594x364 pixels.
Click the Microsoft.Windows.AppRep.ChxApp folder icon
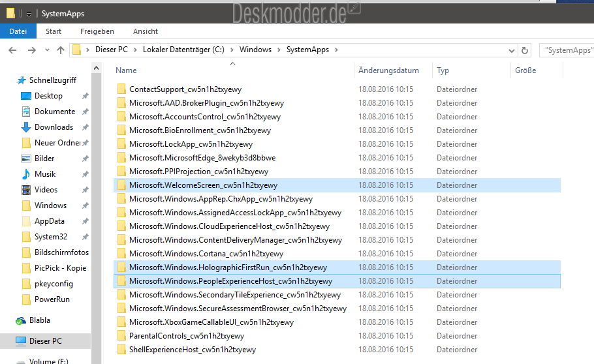121,199
